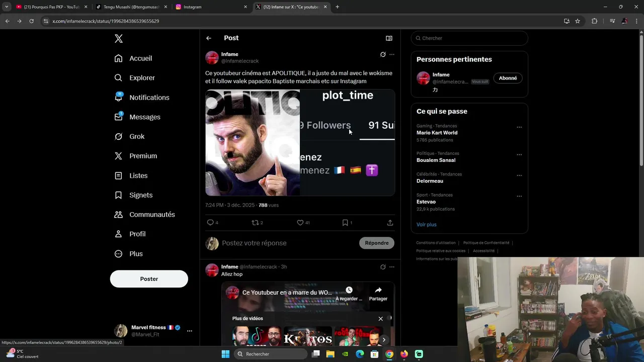Switch to the Tengu Musashi TikTok tab
644x362 pixels.
[x=131, y=7]
